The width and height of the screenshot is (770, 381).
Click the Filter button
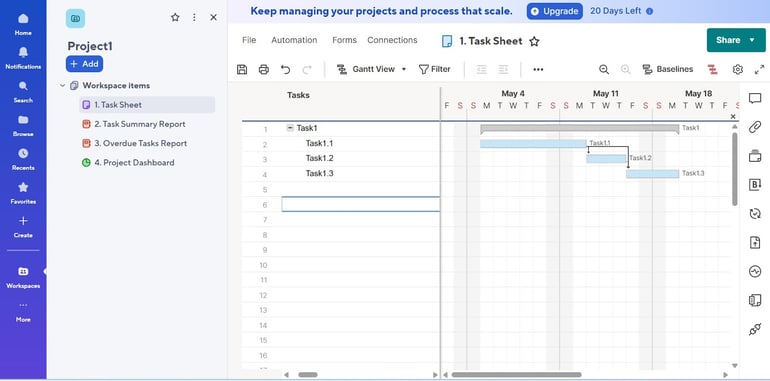pos(435,69)
